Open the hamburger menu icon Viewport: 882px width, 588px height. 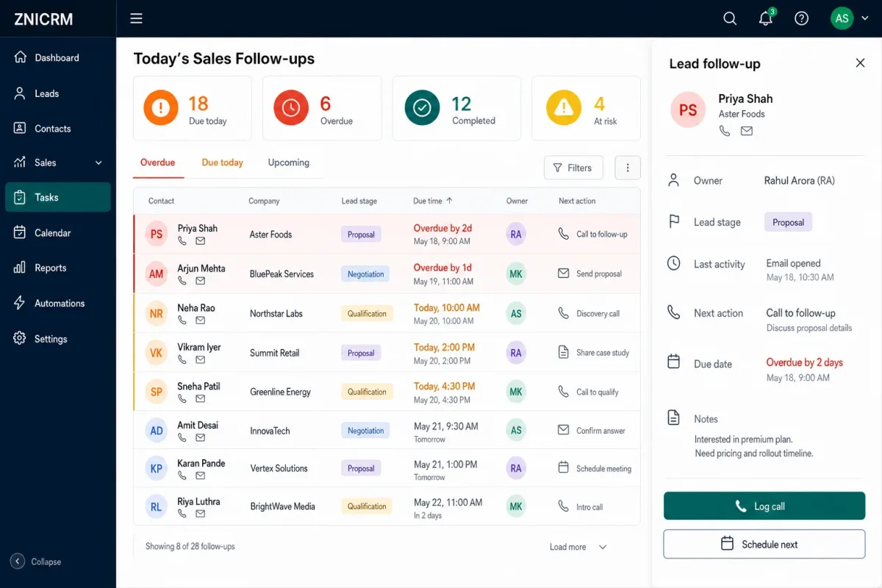[136, 18]
